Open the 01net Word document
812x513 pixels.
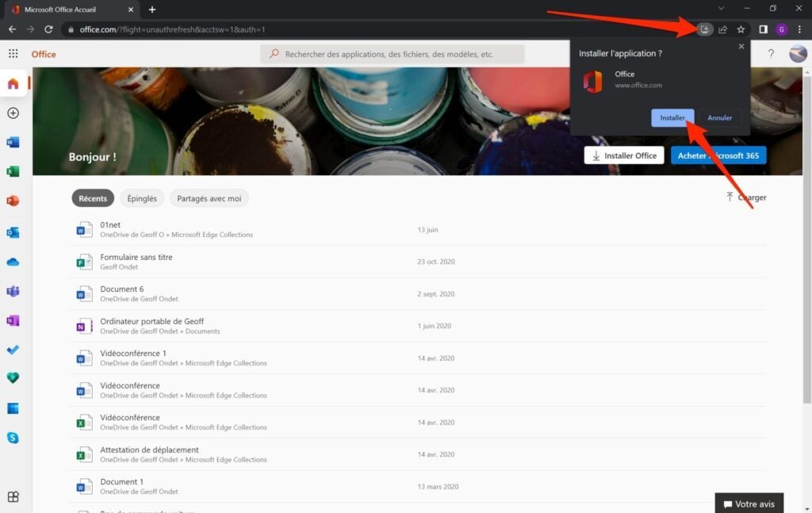click(x=109, y=224)
